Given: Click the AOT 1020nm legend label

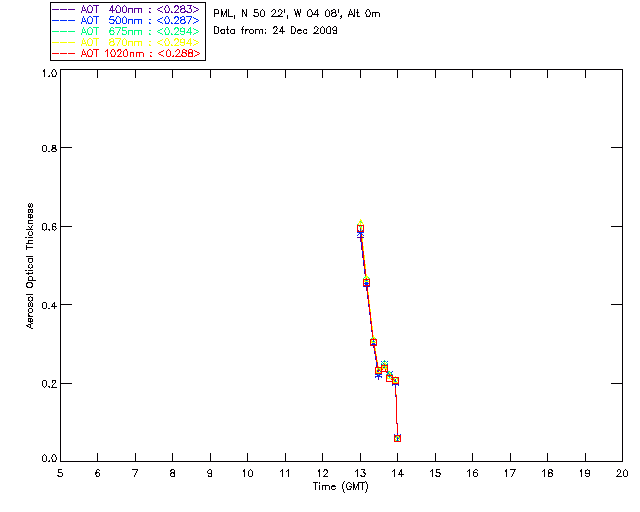Looking at the screenshot, I should click(140, 53).
